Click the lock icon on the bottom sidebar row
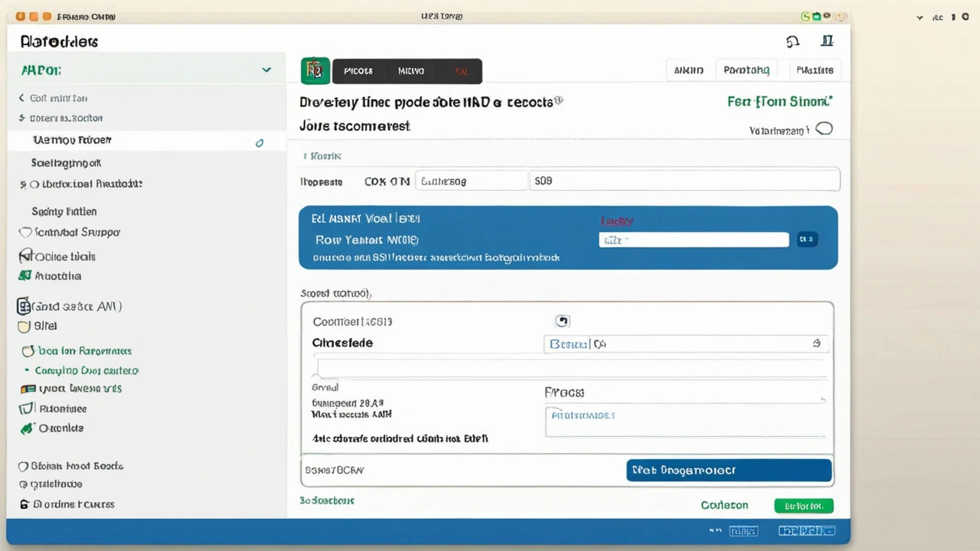 point(24,504)
